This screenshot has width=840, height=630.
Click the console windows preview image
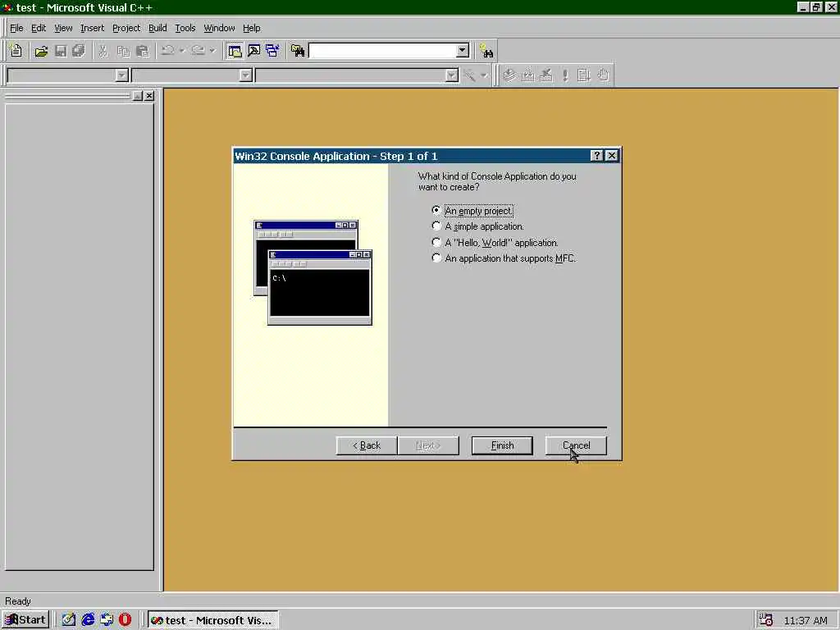[x=313, y=272]
